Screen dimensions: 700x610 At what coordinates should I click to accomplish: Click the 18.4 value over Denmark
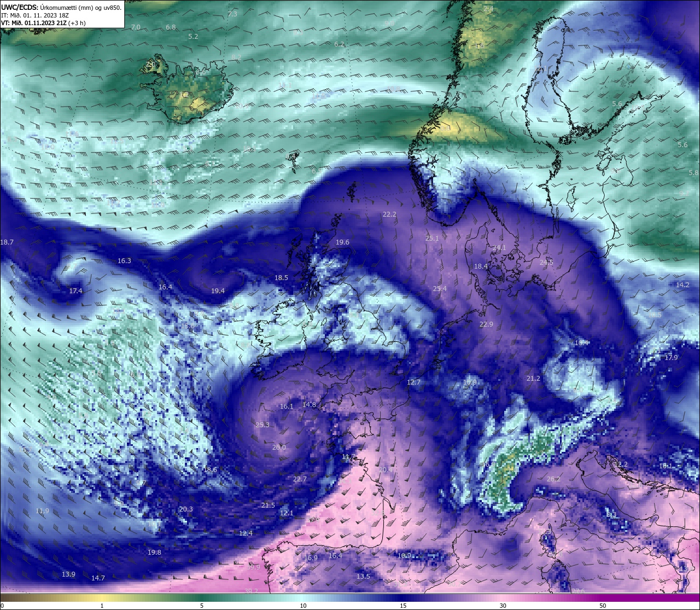pos(481,266)
